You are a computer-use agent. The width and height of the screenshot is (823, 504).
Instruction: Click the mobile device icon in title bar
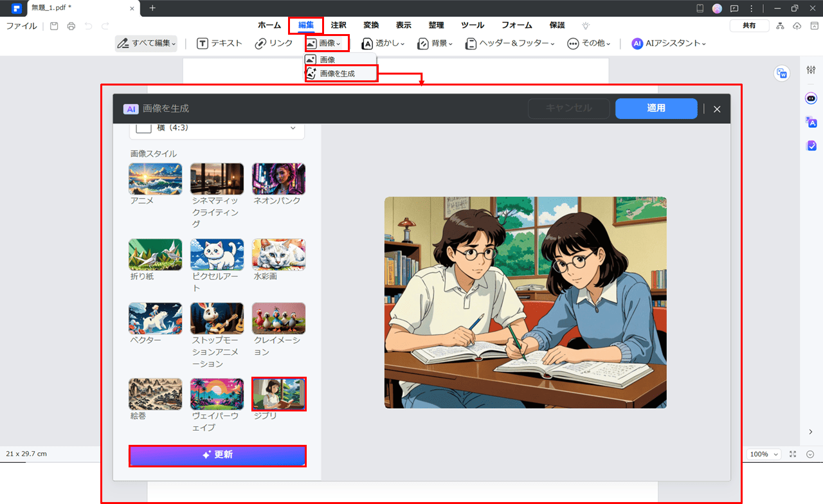tap(700, 8)
